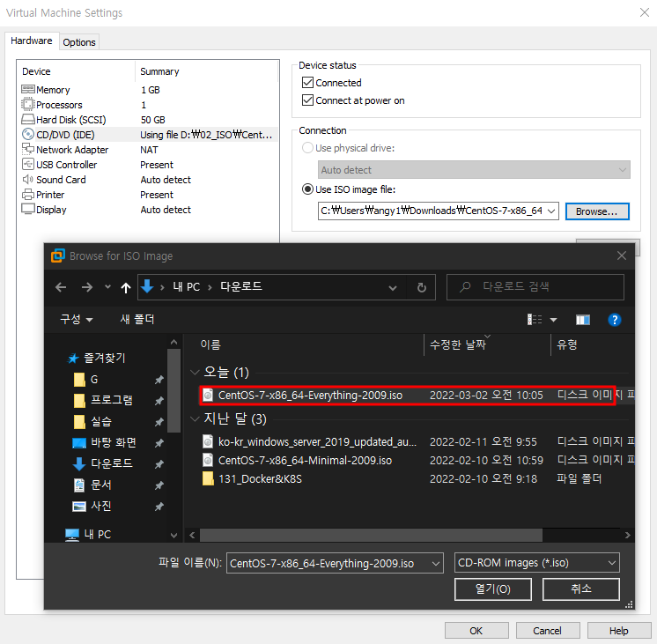The width and height of the screenshot is (657, 644).
Task: Click 열기(O) open button
Action: [x=493, y=589]
